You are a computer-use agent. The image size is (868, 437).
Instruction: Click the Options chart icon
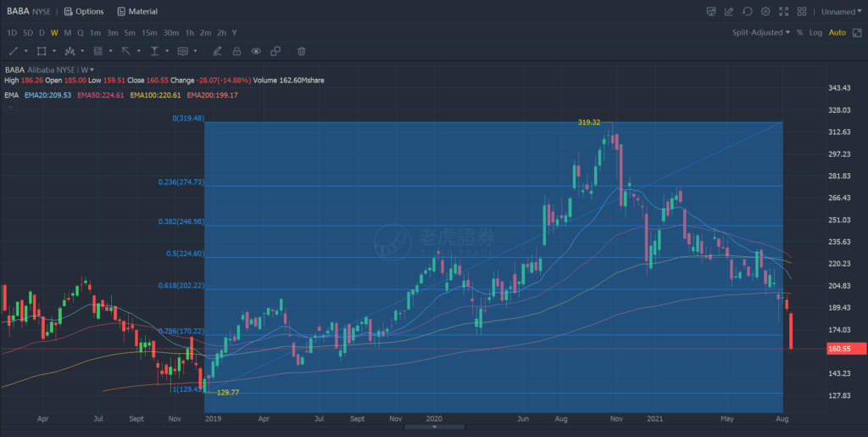[69, 11]
